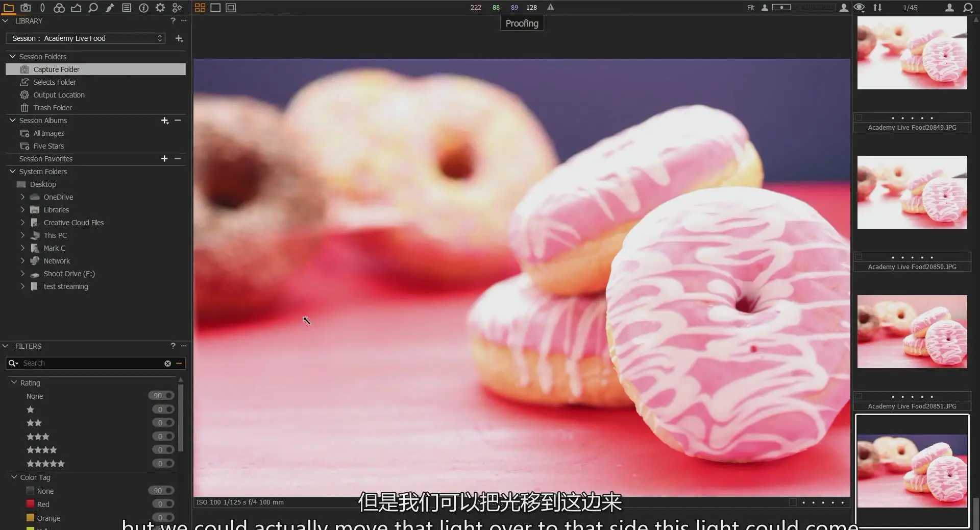Viewport: 980px width, 530px height.
Task: Collapse the Session Albums section
Action: click(13, 120)
